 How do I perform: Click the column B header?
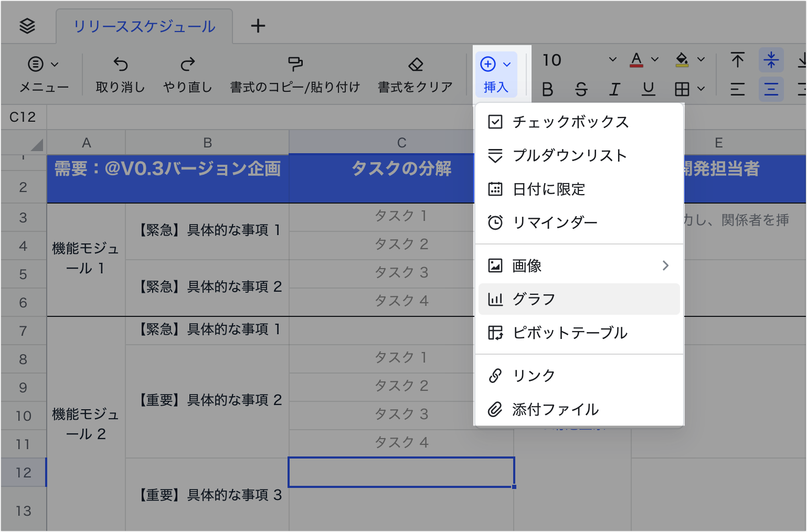click(x=207, y=143)
